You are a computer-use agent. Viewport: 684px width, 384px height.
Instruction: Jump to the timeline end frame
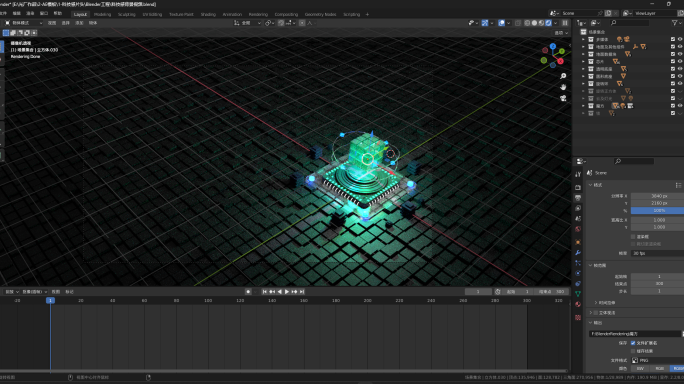(x=302, y=291)
